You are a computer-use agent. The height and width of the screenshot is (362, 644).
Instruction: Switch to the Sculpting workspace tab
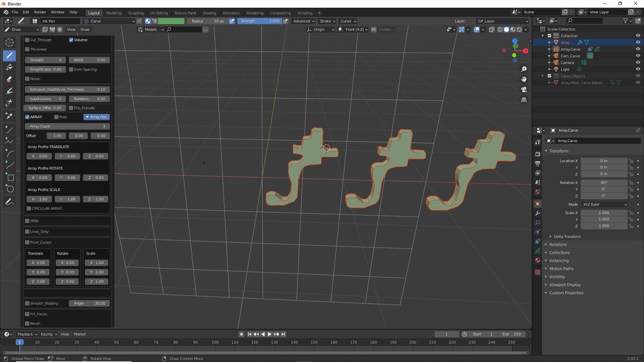tap(136, 13)
